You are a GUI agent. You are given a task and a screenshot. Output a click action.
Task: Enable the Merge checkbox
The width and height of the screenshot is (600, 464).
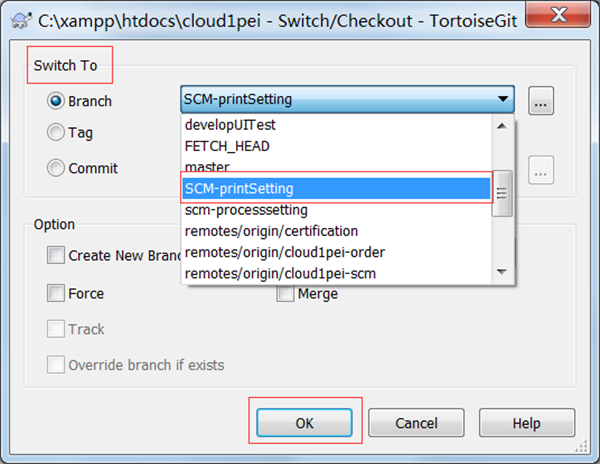click(286, 294)
